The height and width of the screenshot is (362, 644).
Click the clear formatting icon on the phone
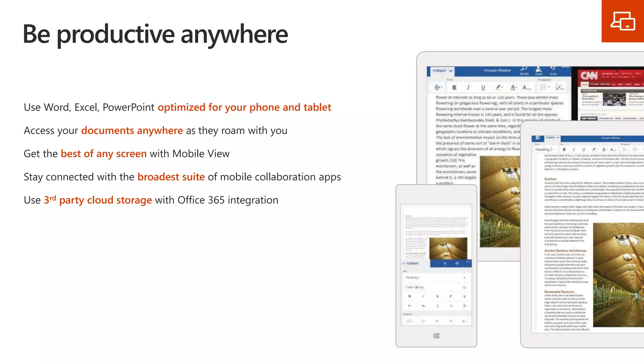464,305
